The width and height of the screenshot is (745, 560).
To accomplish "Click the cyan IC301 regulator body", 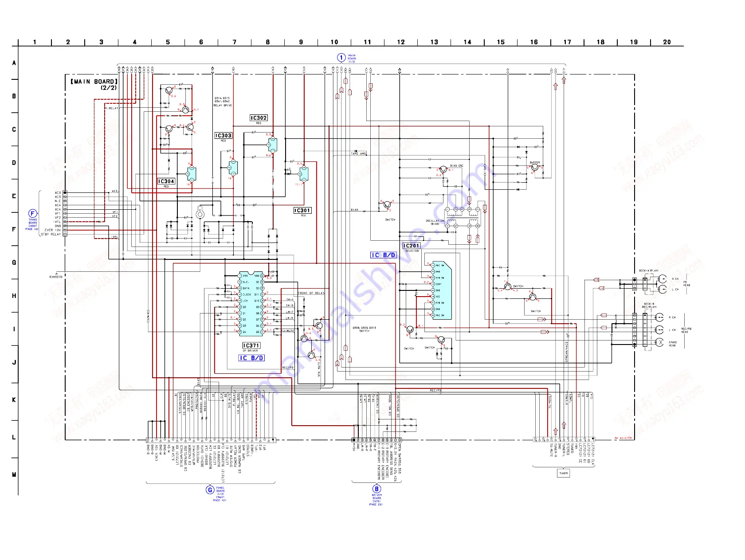I will [303, 173].
